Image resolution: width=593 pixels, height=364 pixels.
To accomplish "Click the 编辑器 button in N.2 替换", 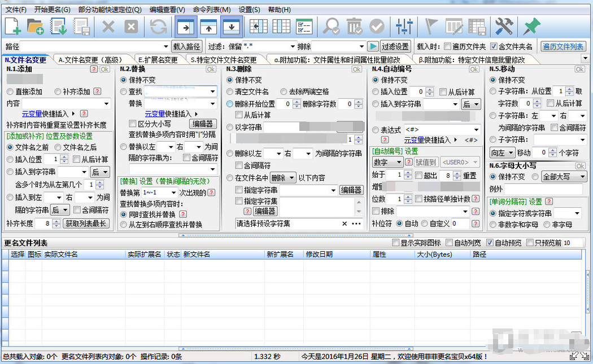I will pyautogui.click(x=203, y=124).
